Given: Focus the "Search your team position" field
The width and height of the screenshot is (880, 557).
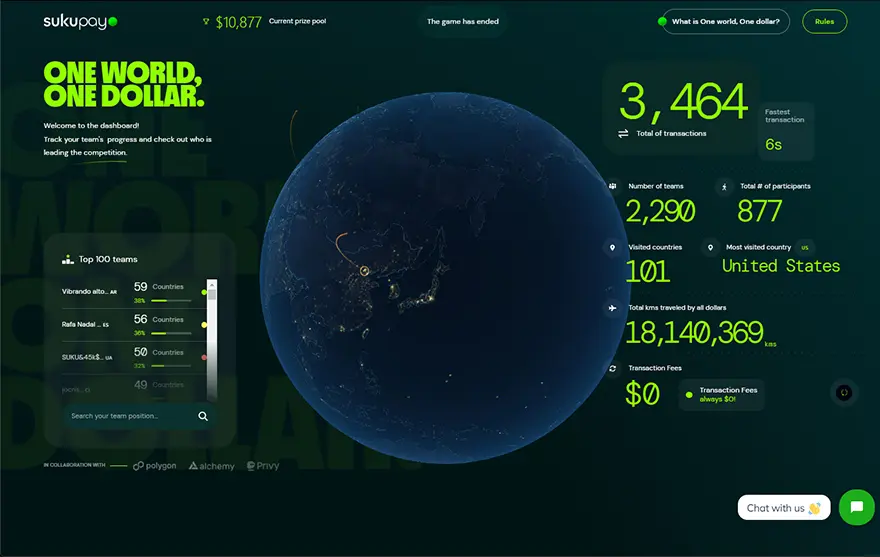Looking at the screenshot, I should (138, 416).
